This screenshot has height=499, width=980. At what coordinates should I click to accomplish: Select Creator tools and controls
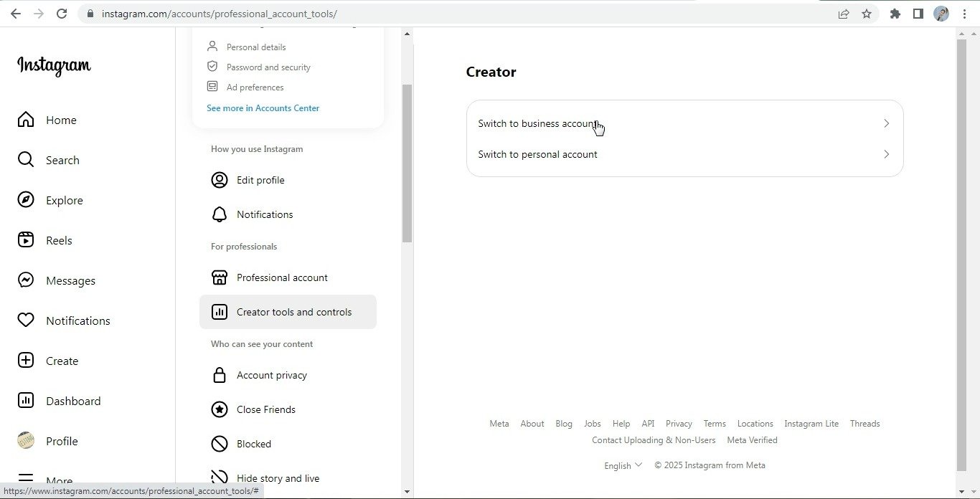pos(288,312)
